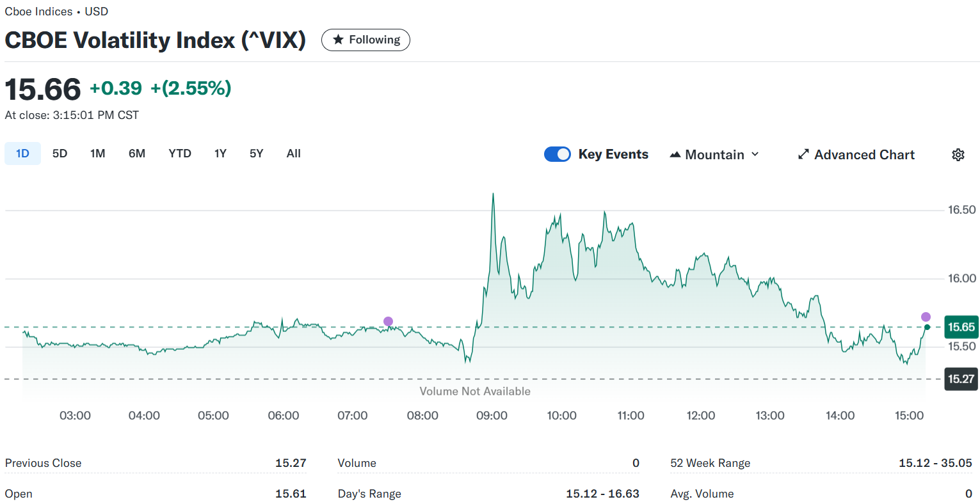Viewport: 980px width, 504px height.
Task: Choose the 1Y range tab
Action: tap(220, 154)
